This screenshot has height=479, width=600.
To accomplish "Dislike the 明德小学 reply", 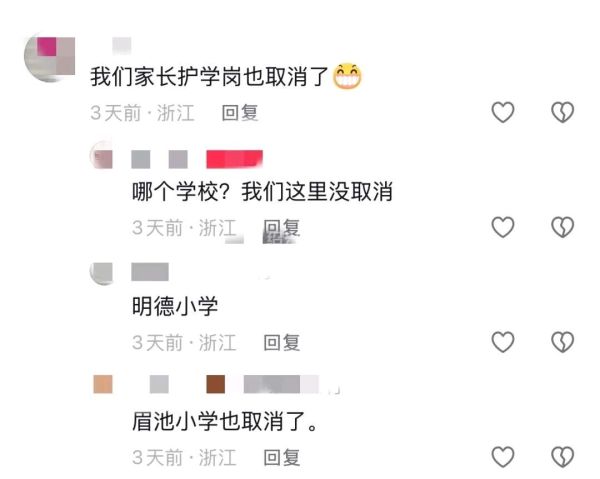I will (562, 342).
